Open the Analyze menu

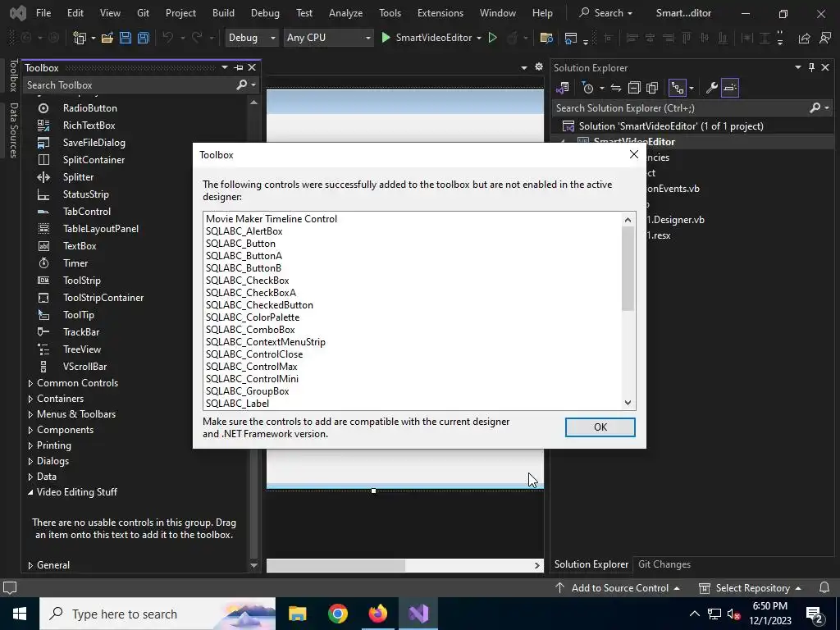pyautogui.click(x=345, y=13)
